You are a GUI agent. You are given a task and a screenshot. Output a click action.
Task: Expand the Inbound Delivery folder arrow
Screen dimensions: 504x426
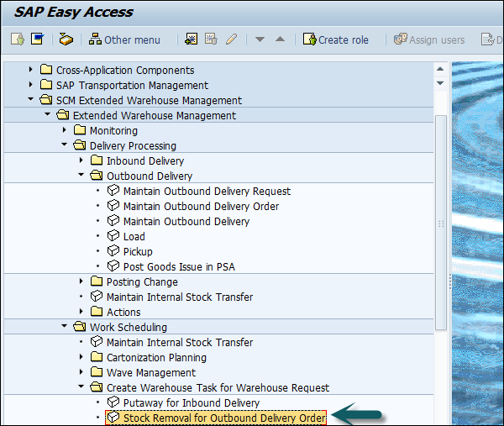pyautogui.click(x=81, y=160)
